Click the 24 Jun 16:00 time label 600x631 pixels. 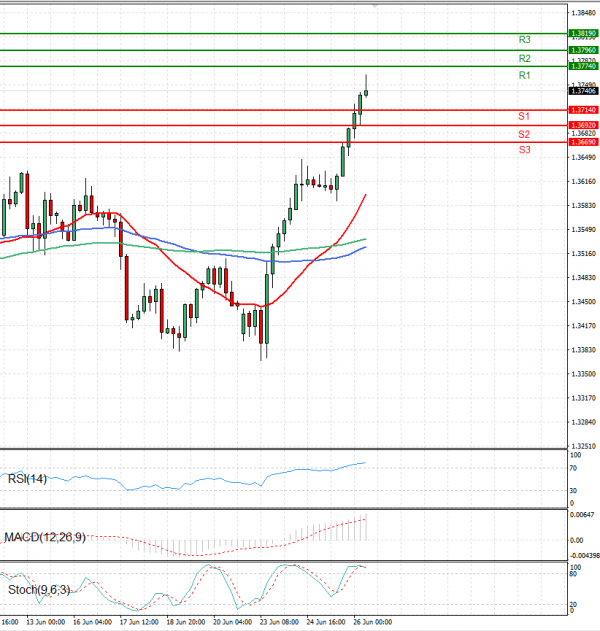(326, 622)
